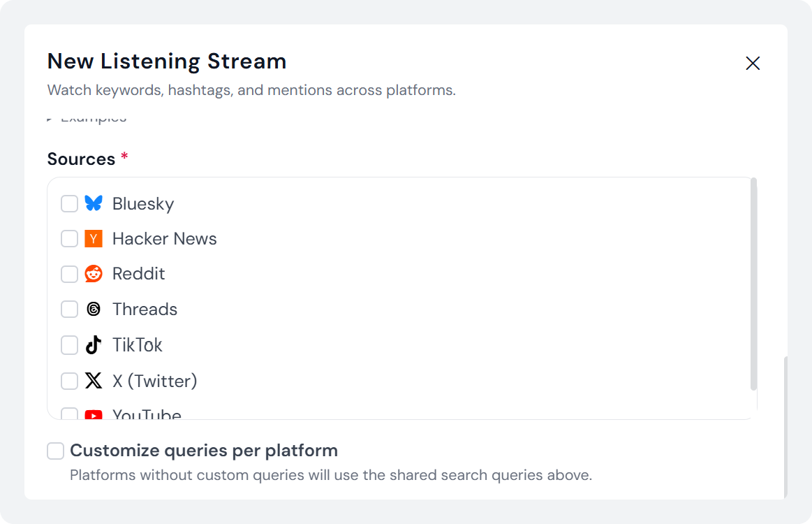Click the TikTok note icon
The height and width of the screenshot is (524, 812).
tap(94, 344)
